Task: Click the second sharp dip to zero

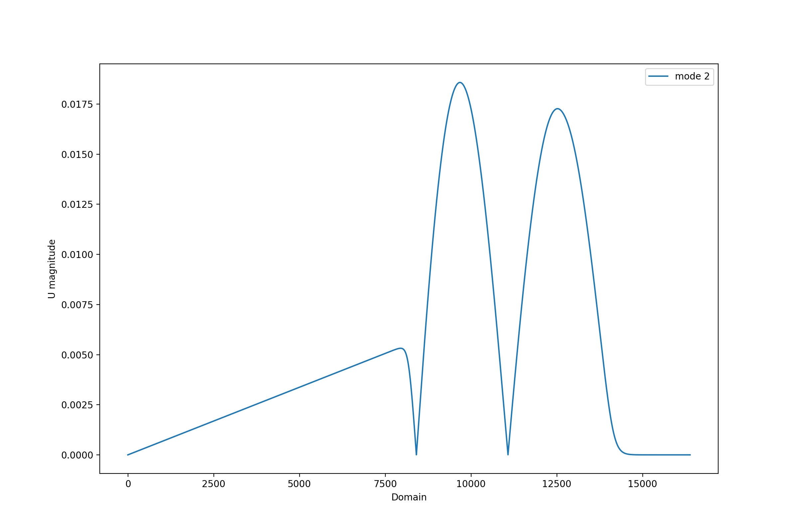Action: 508,454
